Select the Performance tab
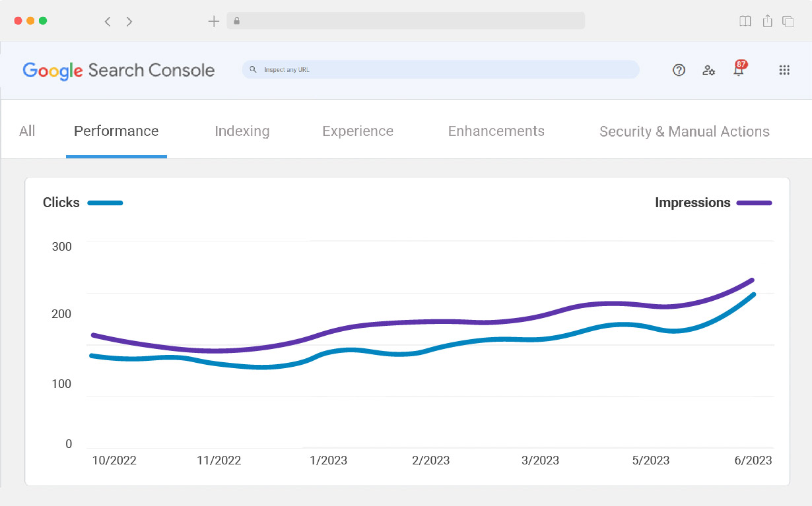 coord(116,131)
